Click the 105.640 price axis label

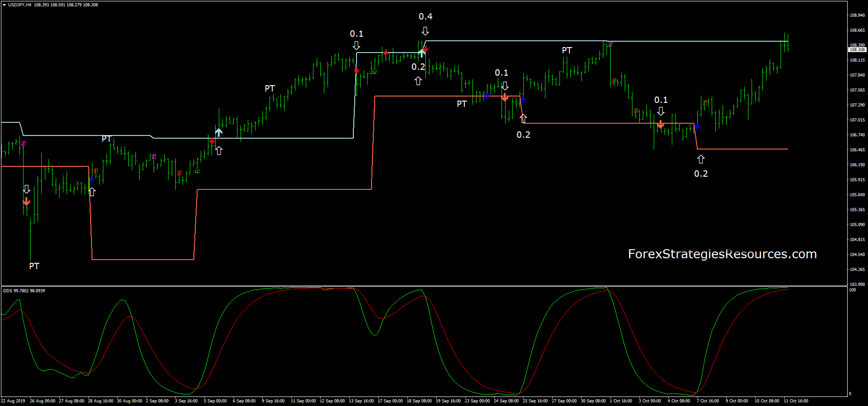857,195
